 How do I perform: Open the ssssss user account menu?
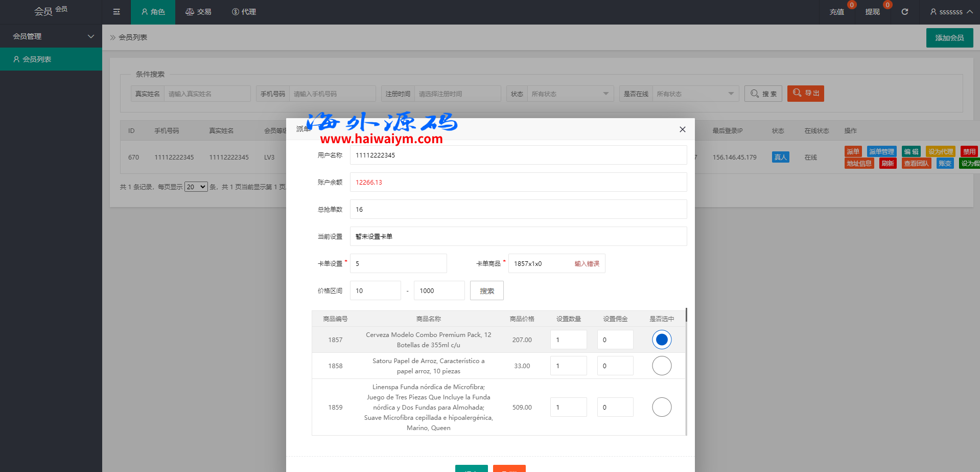pos(950,12)
